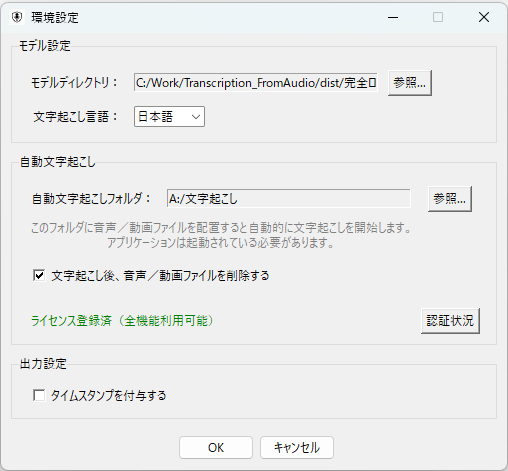508x471 pixels.
Task: Click 参照... button for 自動文字起こしフォルダ
Action: (450, 199)
